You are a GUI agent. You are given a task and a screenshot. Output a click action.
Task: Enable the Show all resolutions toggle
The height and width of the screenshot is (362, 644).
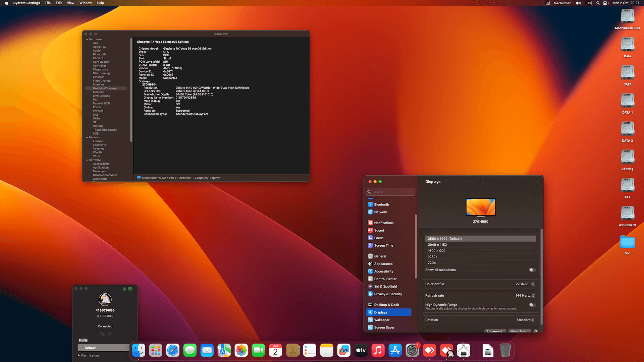[x=531, y=270]
